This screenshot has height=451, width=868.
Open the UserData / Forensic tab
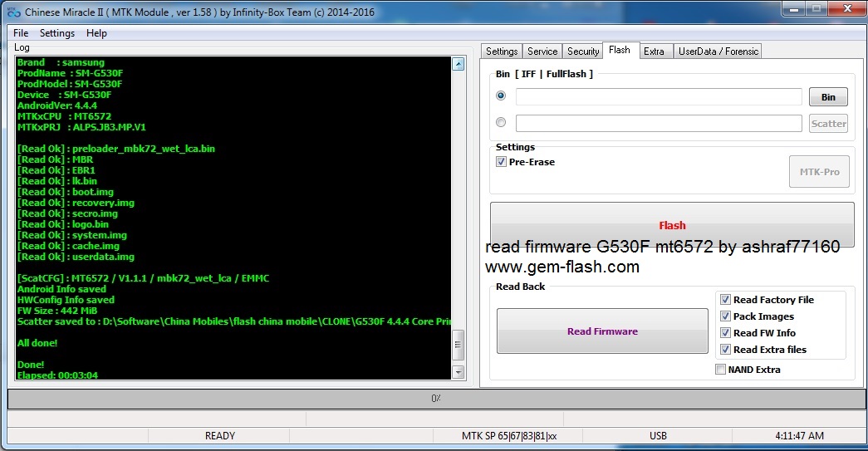(x=718, y=51)
